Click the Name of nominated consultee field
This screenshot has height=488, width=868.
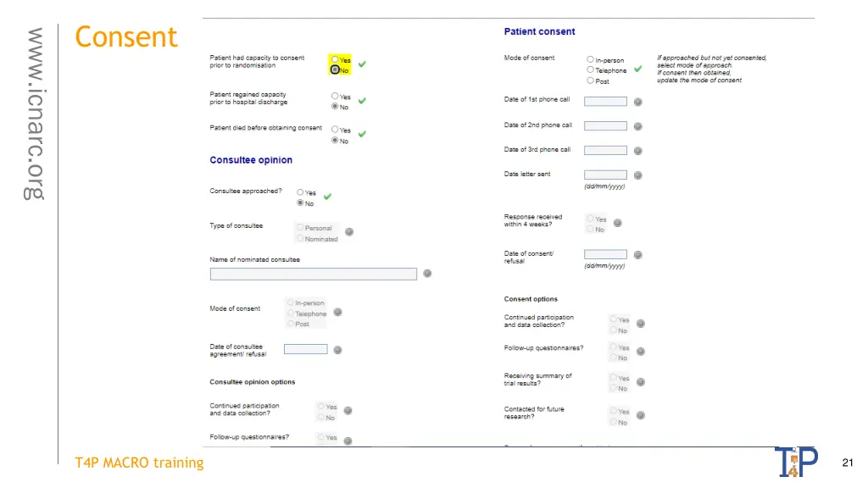[x=314, y=274]
